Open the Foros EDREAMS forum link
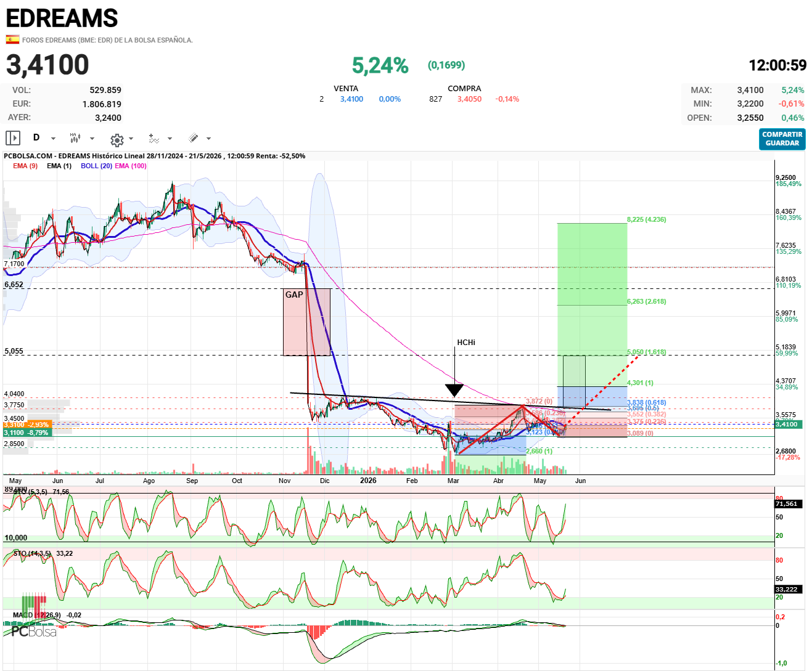The height and width of the screenshot is (671, 812). [107, 40]
